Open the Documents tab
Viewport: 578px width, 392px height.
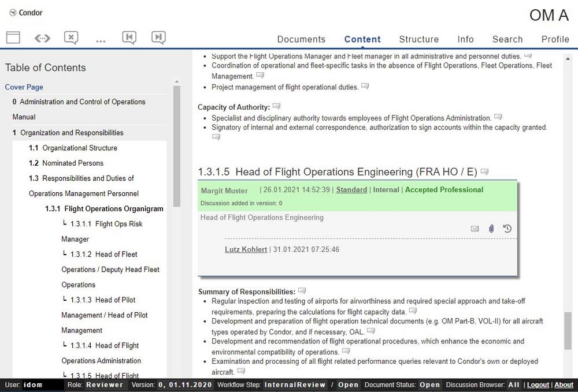pos(301,39)
